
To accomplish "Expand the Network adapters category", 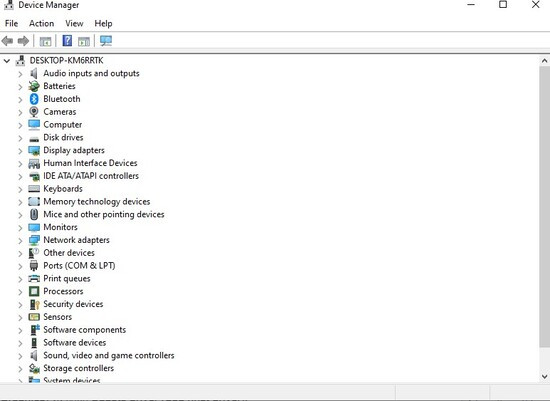I will pos(20,241).
